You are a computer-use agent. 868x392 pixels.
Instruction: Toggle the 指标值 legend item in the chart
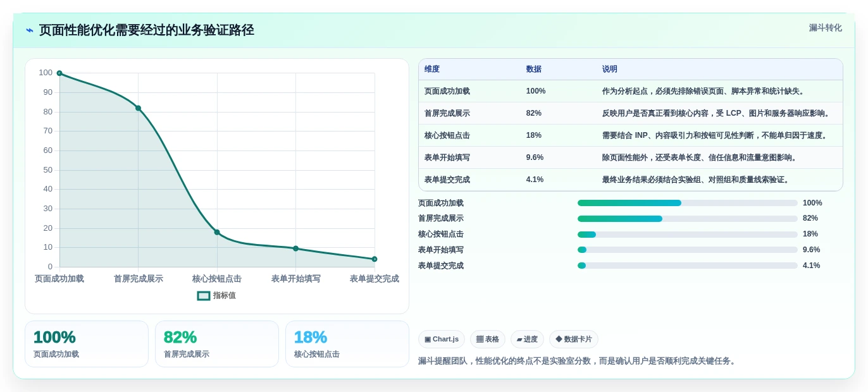pyautogui.click(x=216, y=295)
